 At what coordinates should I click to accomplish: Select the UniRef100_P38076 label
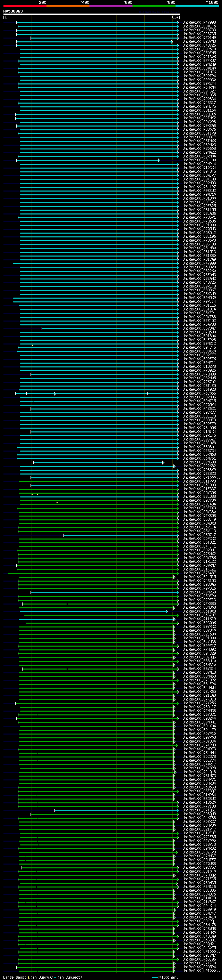tap(199, 129)
